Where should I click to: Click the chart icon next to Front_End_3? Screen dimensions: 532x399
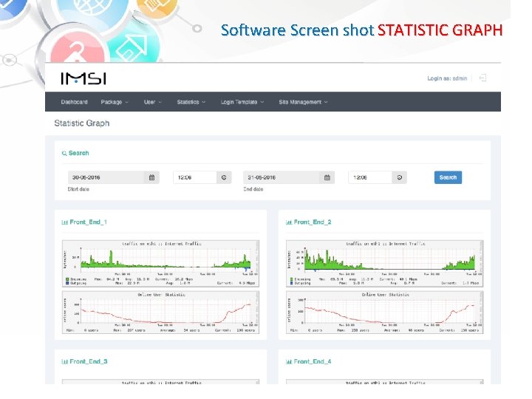pos(64,361)
